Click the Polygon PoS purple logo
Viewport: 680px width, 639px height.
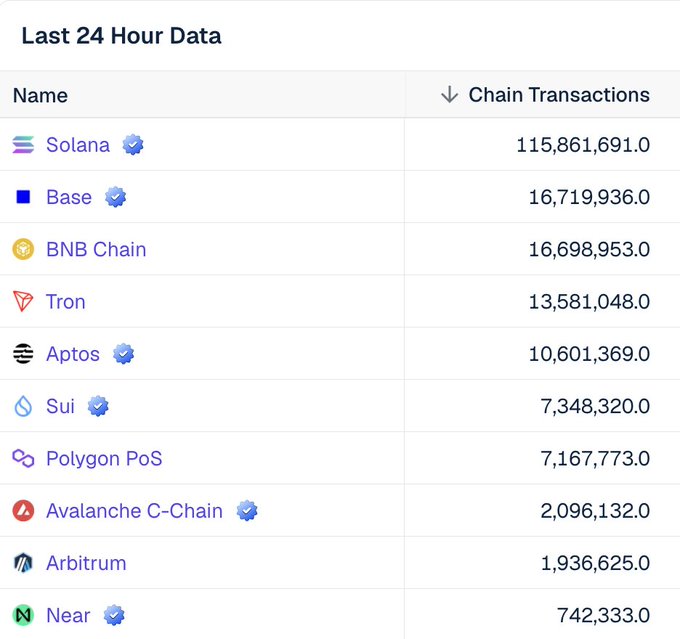(23, 459)
